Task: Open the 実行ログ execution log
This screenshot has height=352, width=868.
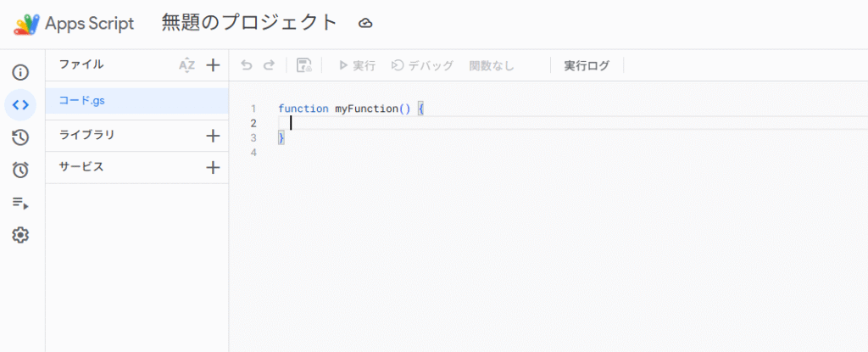Action: click(587, 65)
